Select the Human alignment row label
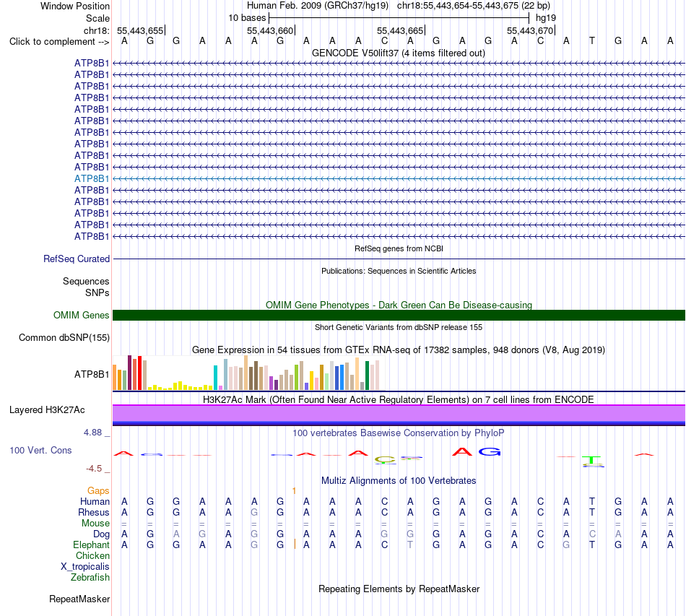The height and width of the screenshot is (616, 686). pos(95,501)
